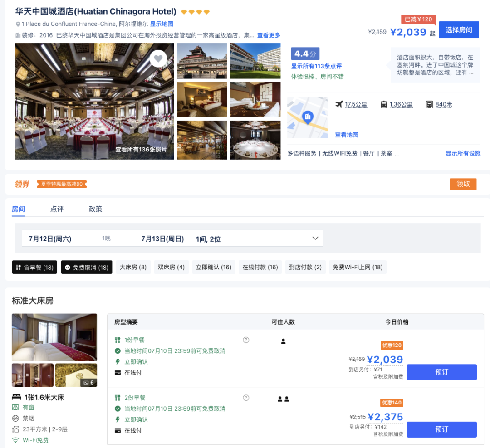Switch to 房间 tab

coord(18,209)
